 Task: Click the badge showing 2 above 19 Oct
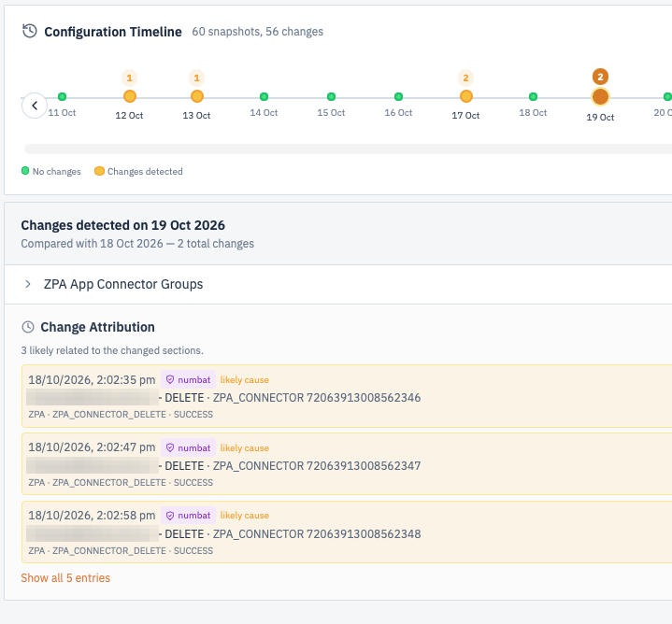[x=600, y=77]
